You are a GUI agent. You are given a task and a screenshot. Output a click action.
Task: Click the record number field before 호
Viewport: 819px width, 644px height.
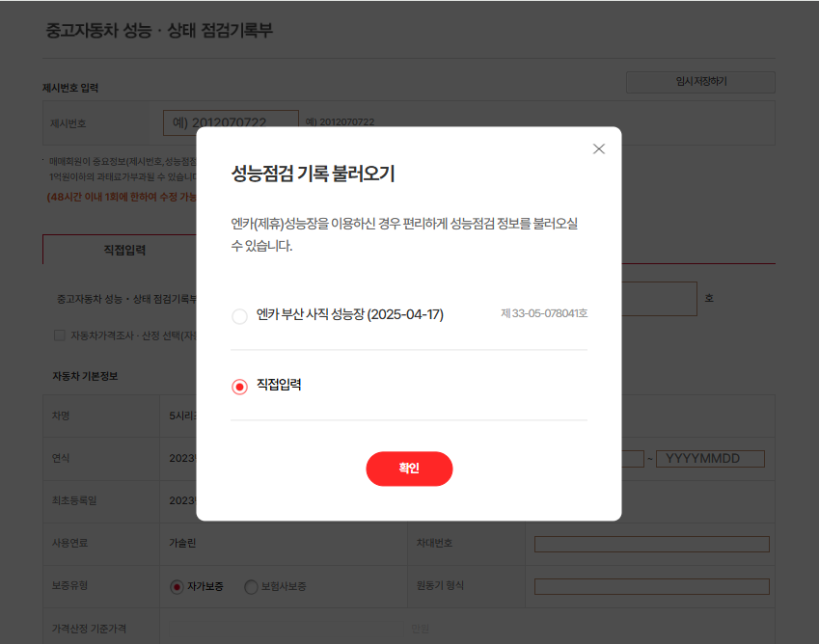[659, 299]
